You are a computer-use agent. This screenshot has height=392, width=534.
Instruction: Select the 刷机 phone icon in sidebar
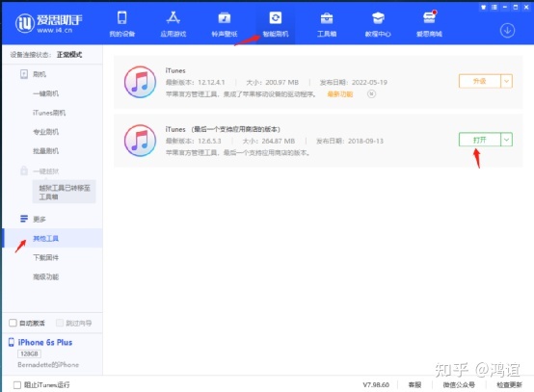24,74
